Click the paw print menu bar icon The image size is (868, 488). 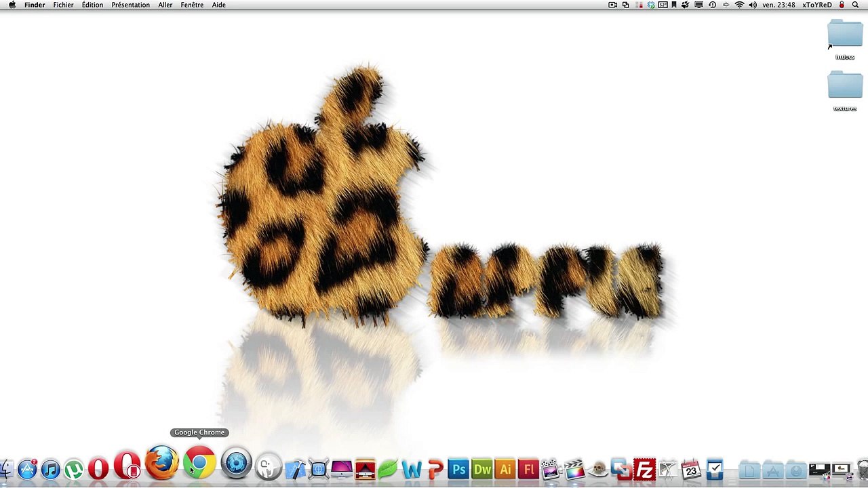click(685, 5)
